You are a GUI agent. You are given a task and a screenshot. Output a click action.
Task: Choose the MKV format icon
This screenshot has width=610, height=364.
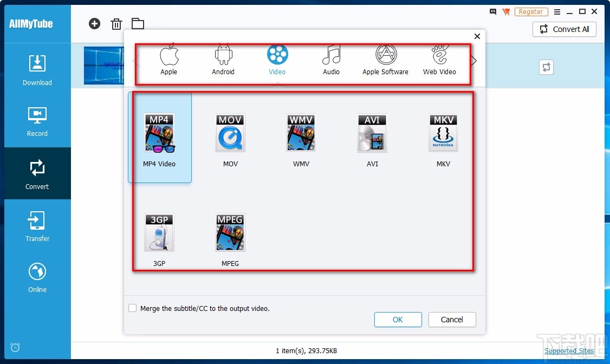[443, 133]
